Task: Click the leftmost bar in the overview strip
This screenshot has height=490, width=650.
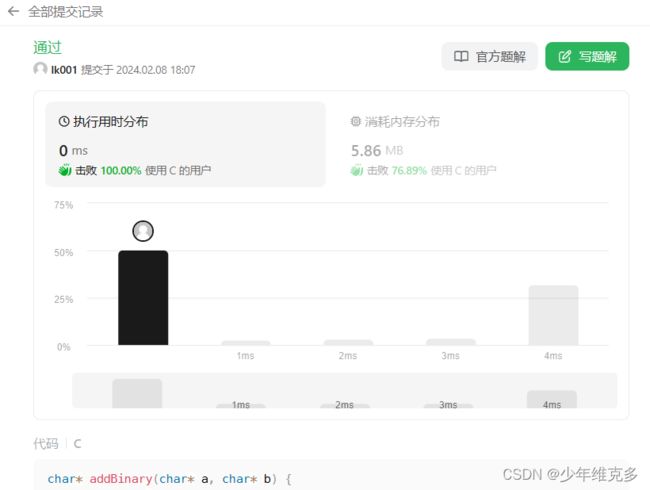Action: click(x=137, y=393)
